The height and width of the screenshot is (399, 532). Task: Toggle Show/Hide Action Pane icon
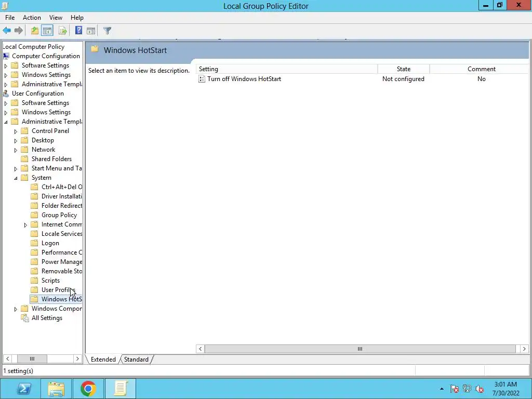point(91,31)
